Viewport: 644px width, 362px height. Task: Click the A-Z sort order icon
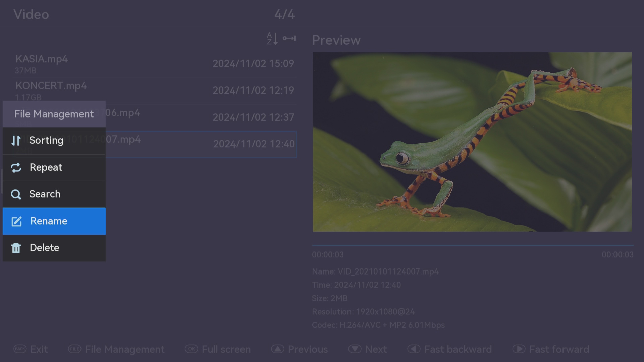point(272,39)
